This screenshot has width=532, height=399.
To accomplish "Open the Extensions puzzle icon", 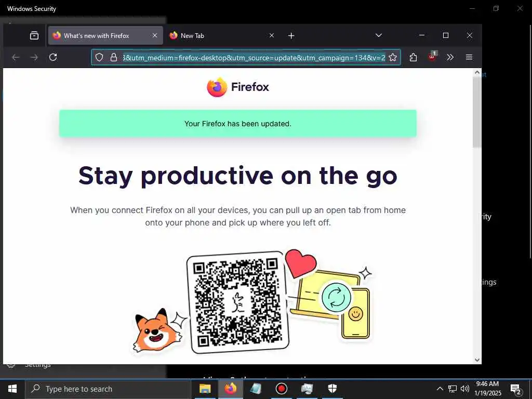I will click(413, 57).
